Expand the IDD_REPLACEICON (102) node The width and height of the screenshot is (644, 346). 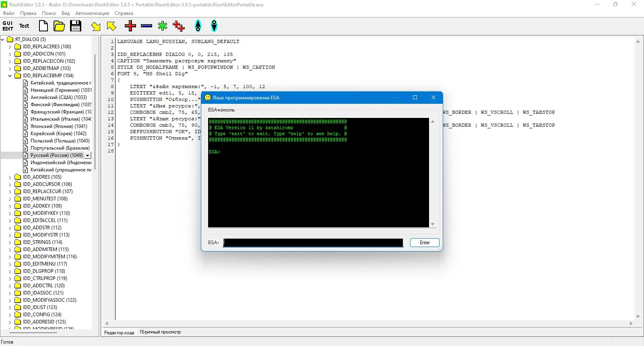click(10, 61)
